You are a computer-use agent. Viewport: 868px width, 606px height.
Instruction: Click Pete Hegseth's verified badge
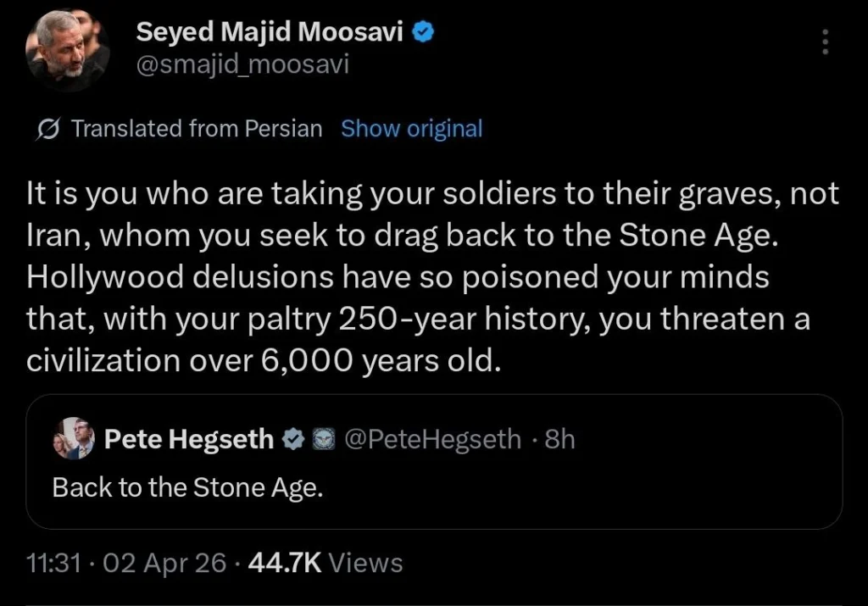tap(292, 439)
